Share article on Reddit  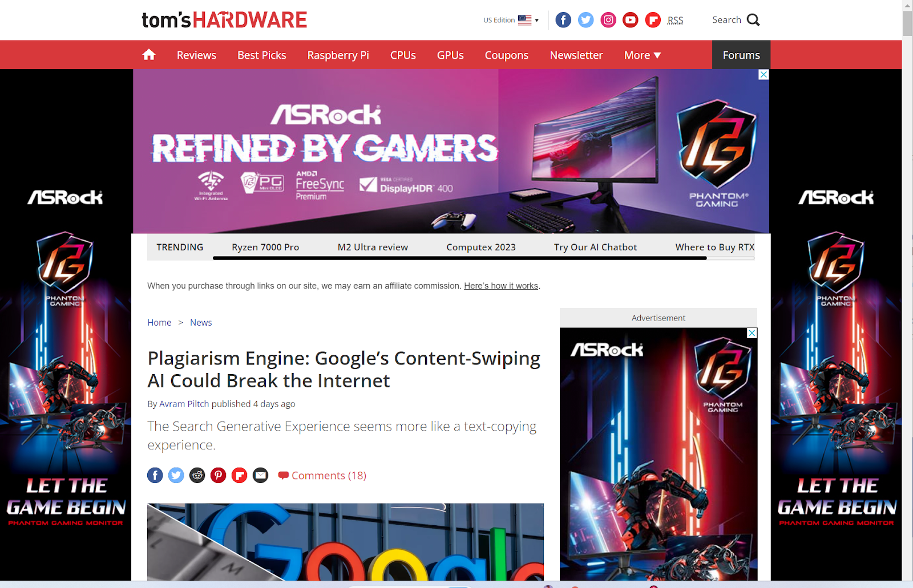pos(197,475)
